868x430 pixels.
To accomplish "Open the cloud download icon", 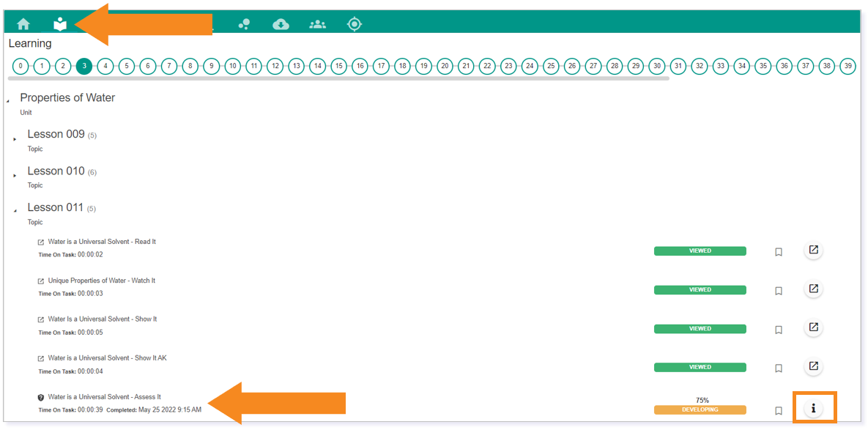I will click(281, 24).
